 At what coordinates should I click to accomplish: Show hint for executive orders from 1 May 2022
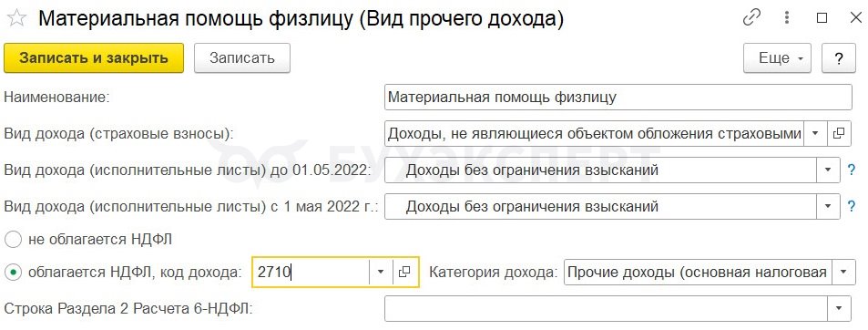tap(852, 207)
